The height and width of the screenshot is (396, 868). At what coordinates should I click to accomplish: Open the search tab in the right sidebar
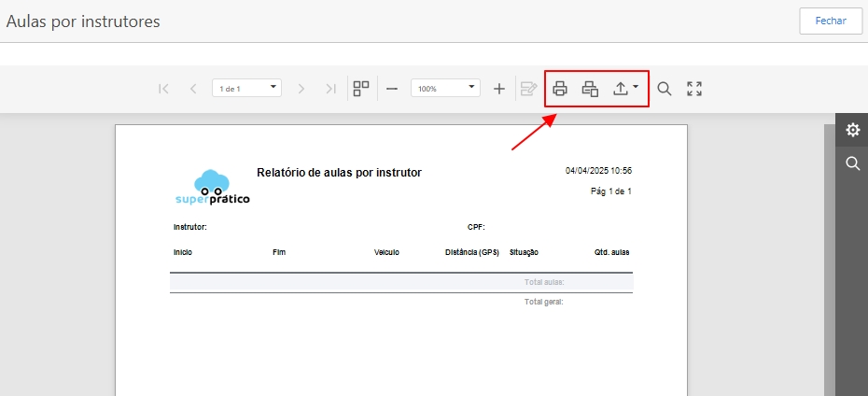[x=852, y=163]
